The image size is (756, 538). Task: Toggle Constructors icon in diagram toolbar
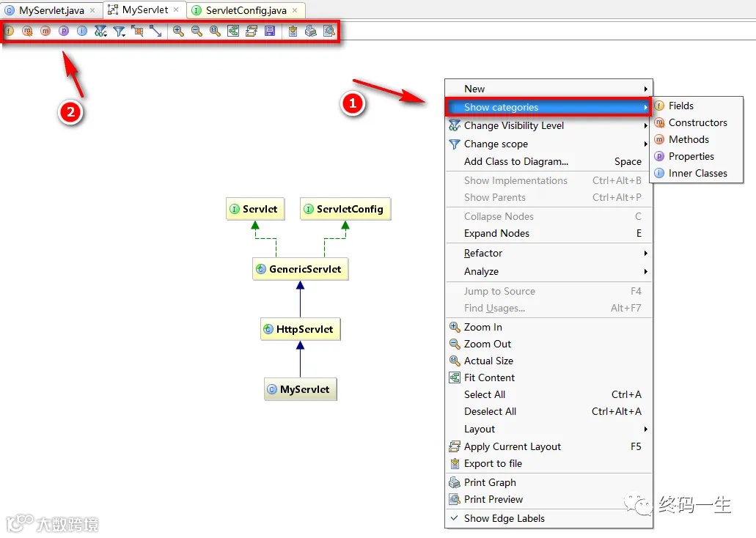coord(27,32)
